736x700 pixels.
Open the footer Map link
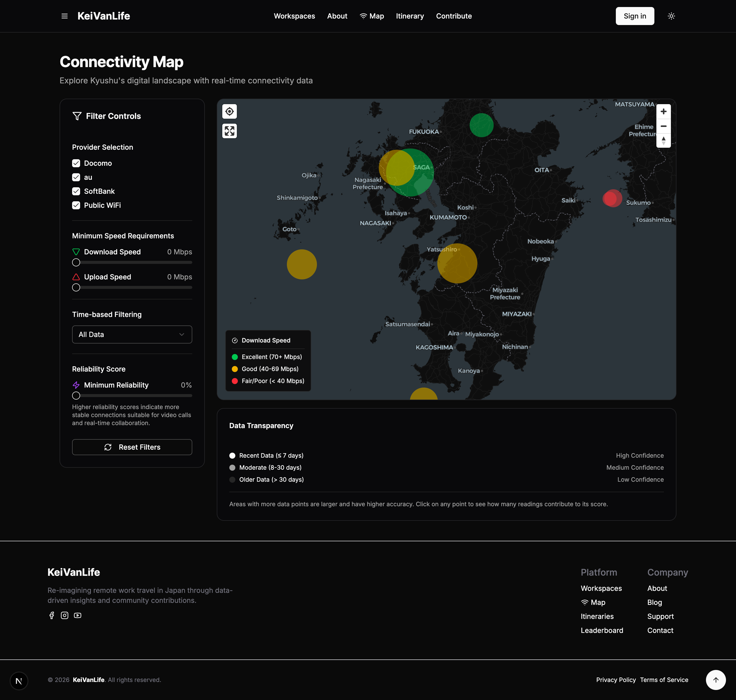[x=593, y=602]
